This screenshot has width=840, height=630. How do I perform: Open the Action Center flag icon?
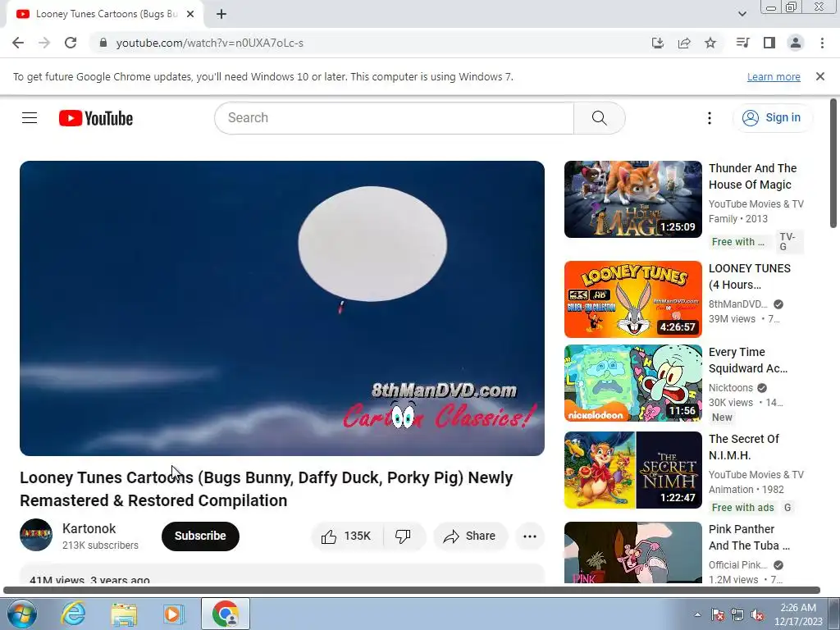[718, 615]
